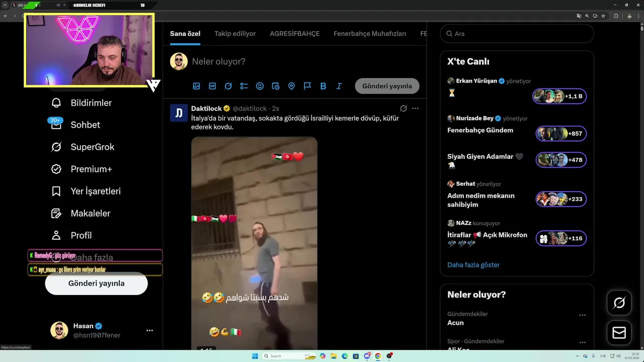Click the translate page icon in the address bar
Viewport: 644px width, 362px height.
(579, 16)
